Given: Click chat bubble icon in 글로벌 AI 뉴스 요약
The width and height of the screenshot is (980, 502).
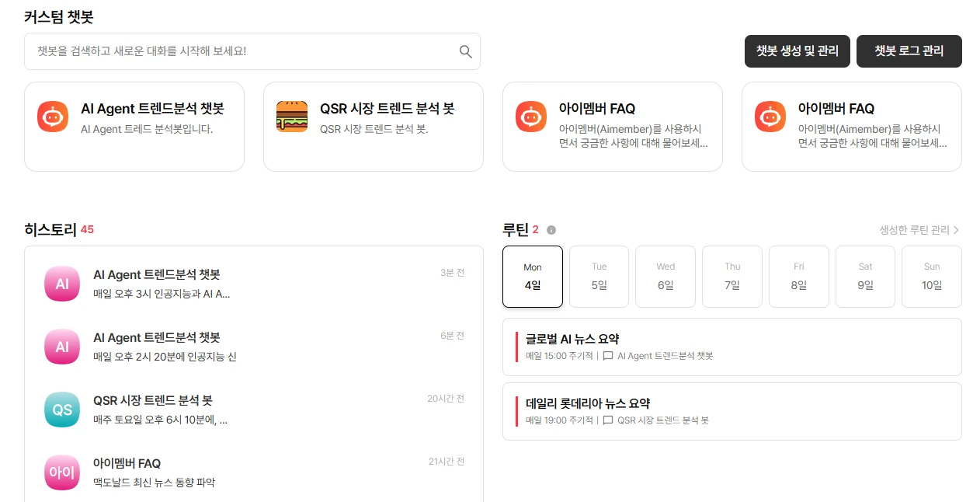Looking at the screenshot, I should 608,356.
